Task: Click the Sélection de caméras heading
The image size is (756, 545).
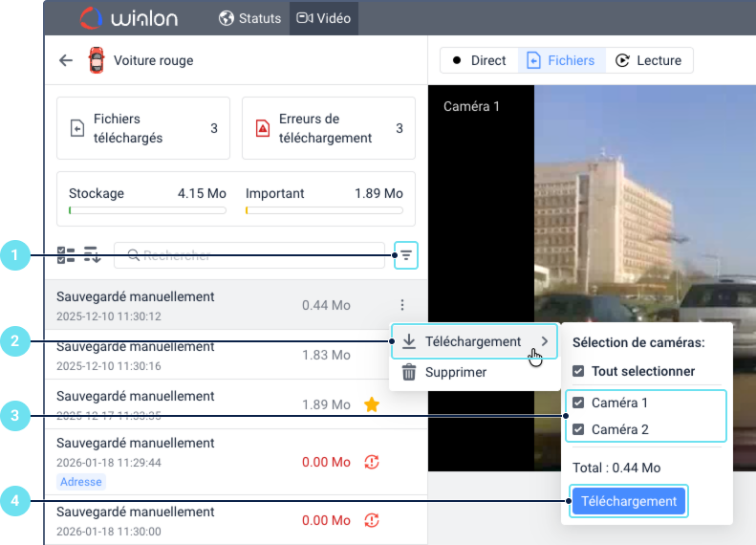Action: tap(638, 342)
